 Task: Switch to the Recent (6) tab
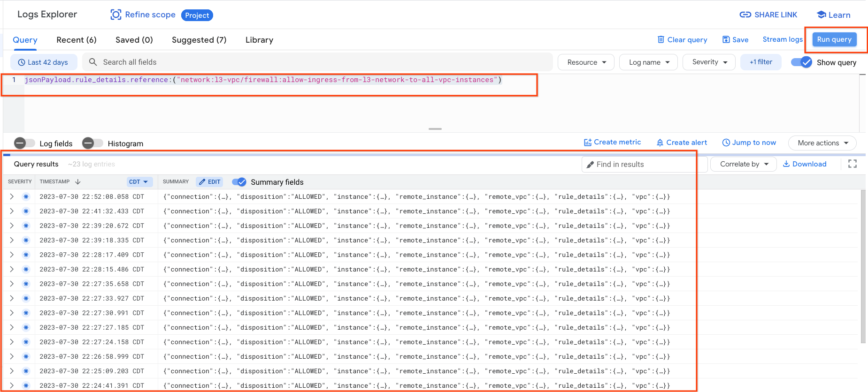tap(77, 40)
